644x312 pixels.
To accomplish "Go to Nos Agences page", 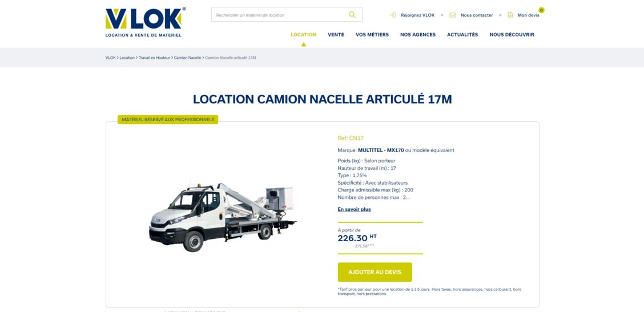I will [418, 34].
